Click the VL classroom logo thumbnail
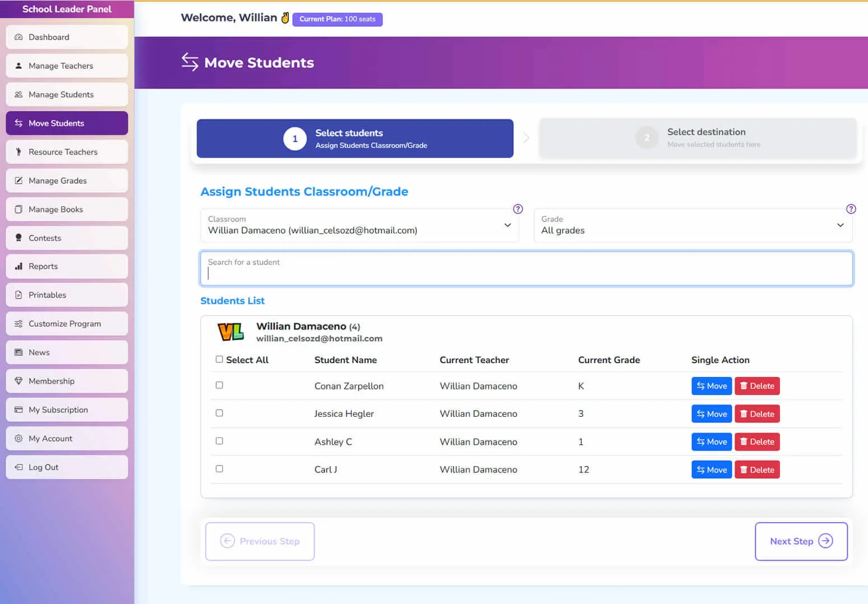This screenshot has width=868, height=604. click(x=230, y=332)
